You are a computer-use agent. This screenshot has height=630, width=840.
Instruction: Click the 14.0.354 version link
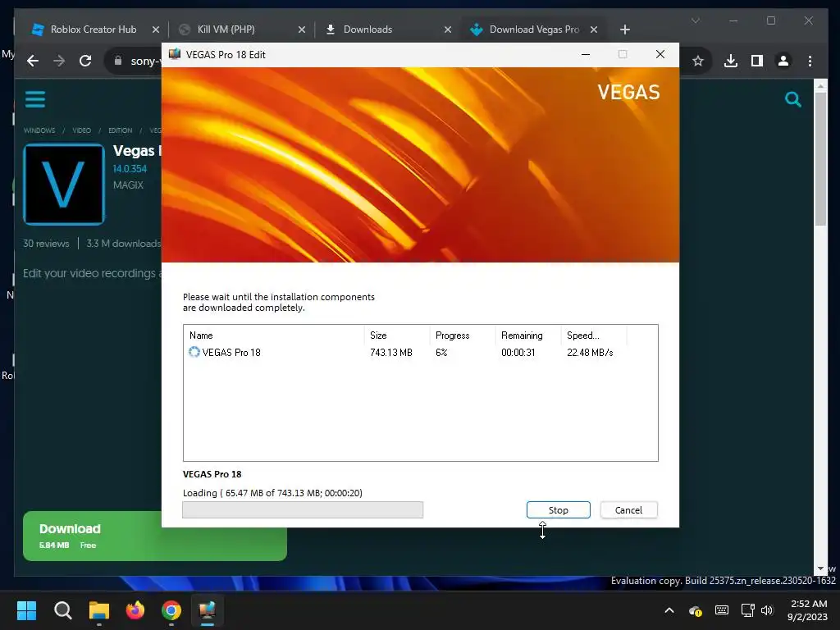pos(130,169)
